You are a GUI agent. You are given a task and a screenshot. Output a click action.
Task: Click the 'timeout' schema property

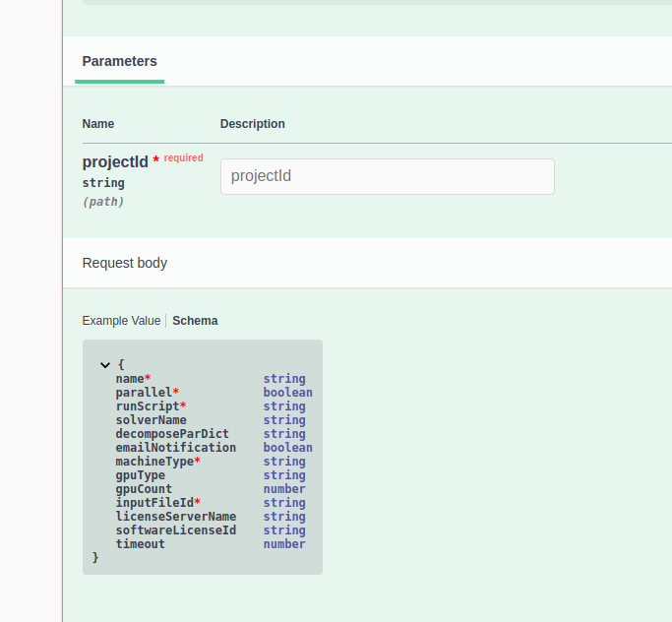tap(140, 544)
